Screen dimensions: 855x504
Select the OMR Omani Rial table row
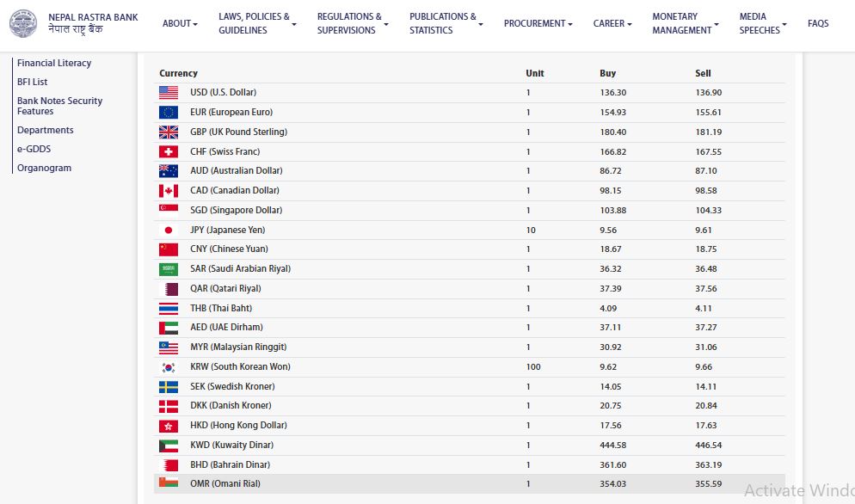(469, 484)
